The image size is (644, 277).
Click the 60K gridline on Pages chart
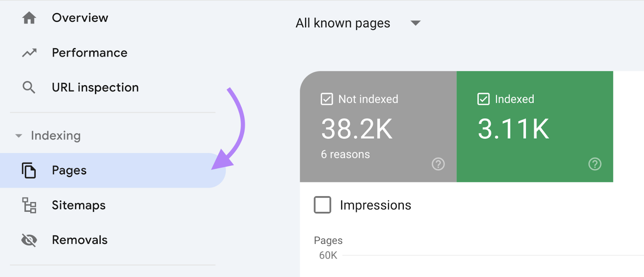coord(483,255)
